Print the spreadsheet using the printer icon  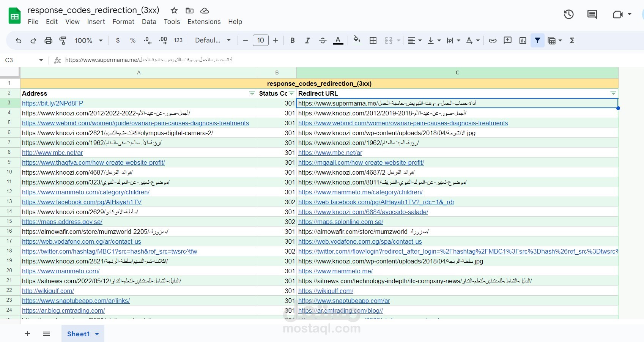(48, 41)
